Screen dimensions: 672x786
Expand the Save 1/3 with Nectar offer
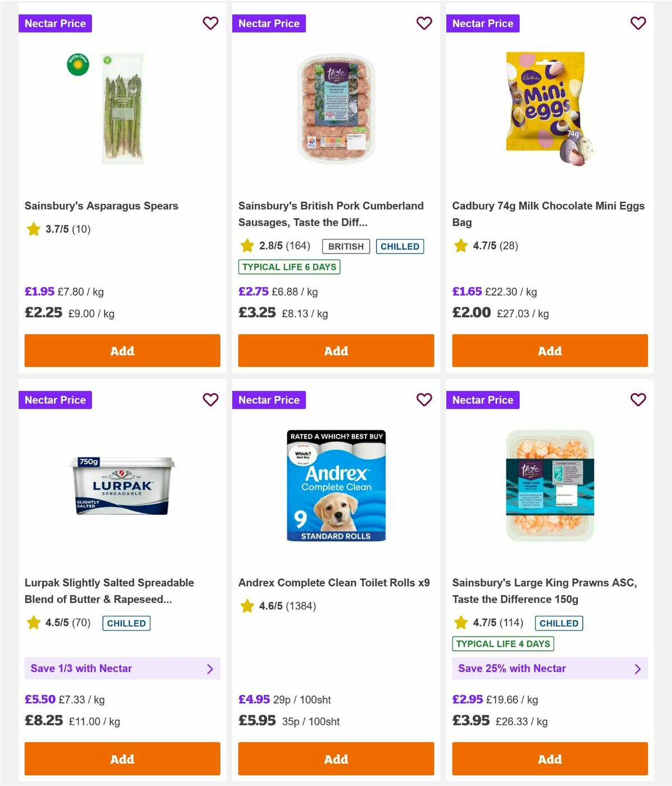click(x=122, y=668)
